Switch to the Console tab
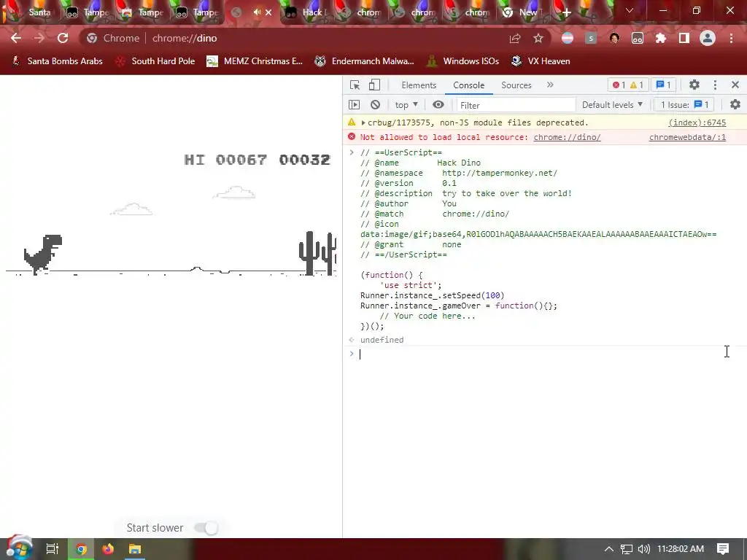Screen dimensions: 747x560 [x=469, y=85]
